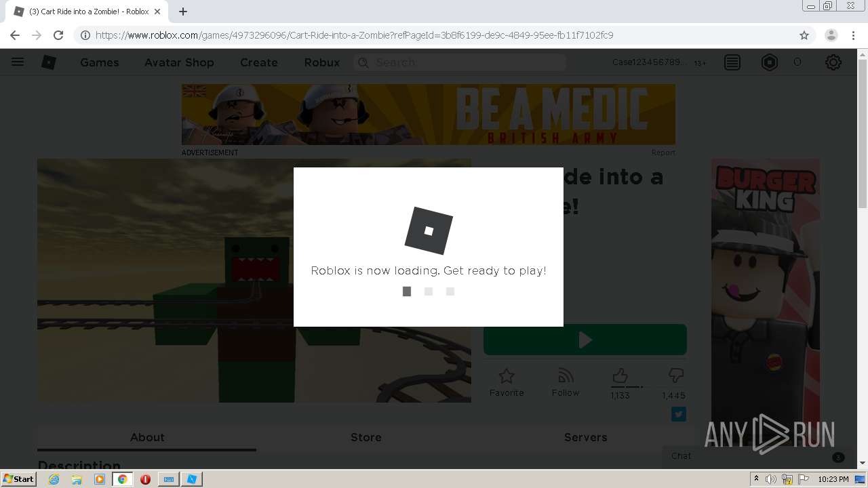The height and width of the screenshot is (488, 868).
Task: Click the 1,133 likes count
Action: coord(620,396)
